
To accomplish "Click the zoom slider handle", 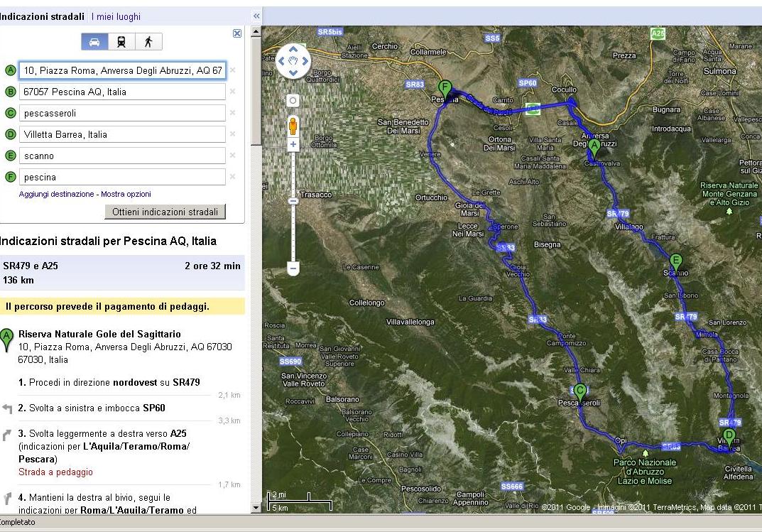I will click(293, 202).
